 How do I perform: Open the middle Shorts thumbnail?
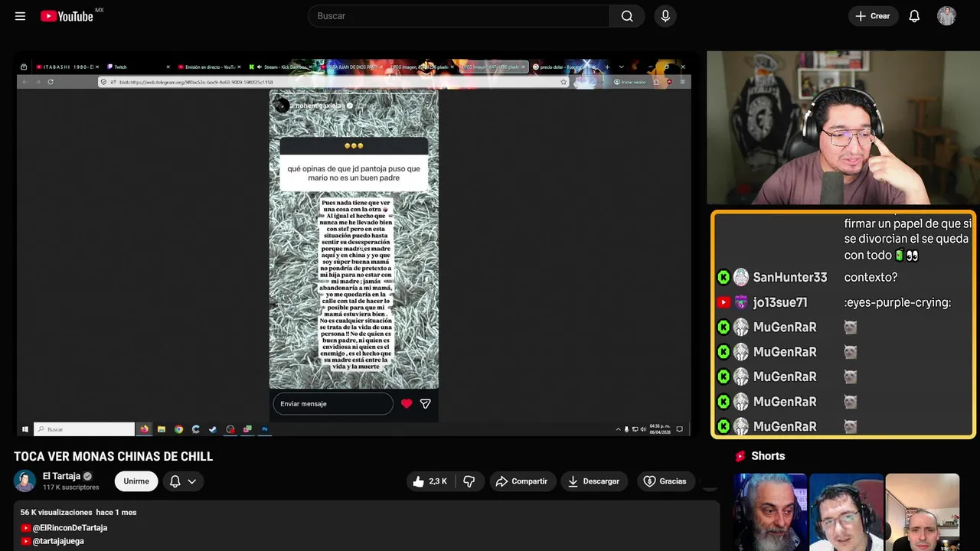846,512
